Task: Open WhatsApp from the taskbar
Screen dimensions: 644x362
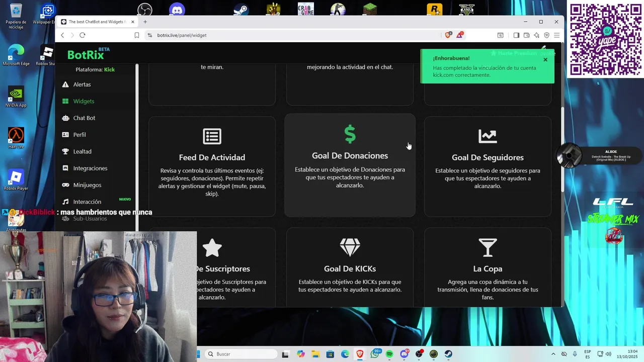Action: [x=375, y=354]
